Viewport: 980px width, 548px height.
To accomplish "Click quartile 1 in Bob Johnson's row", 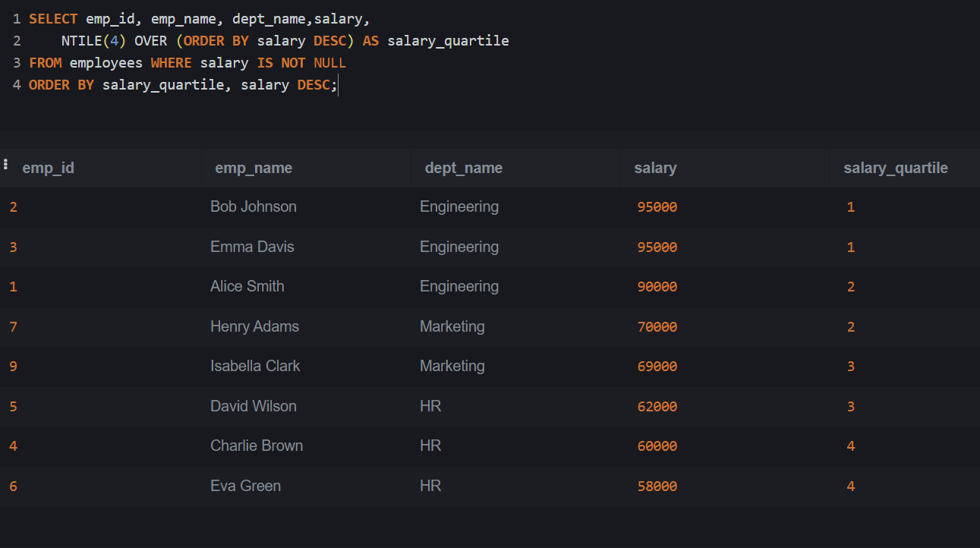I will click(x=851, y=207).
